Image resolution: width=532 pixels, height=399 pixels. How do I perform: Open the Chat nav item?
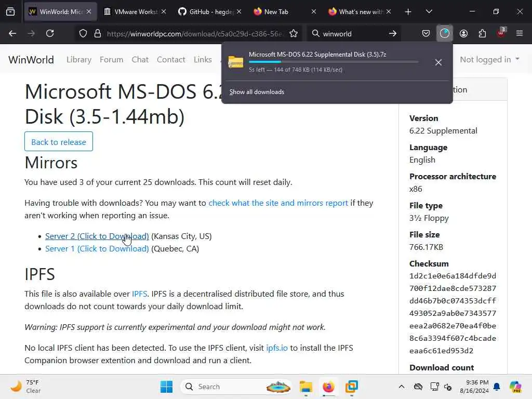(x=140, y=59)
